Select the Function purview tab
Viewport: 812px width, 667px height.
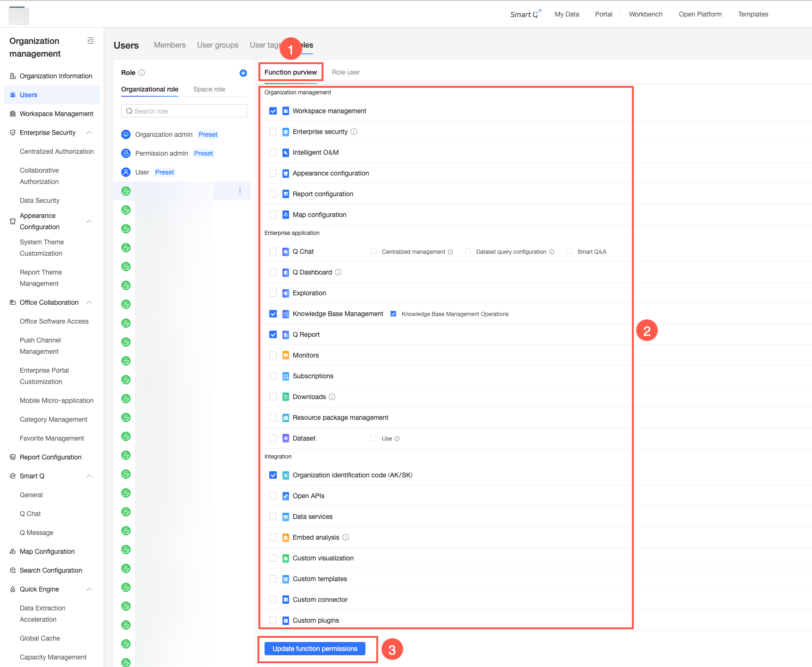(290, 72)
